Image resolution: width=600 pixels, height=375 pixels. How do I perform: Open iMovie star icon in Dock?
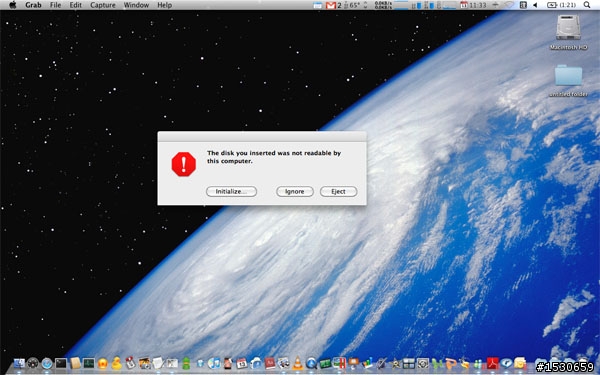(x=396, y=364)
